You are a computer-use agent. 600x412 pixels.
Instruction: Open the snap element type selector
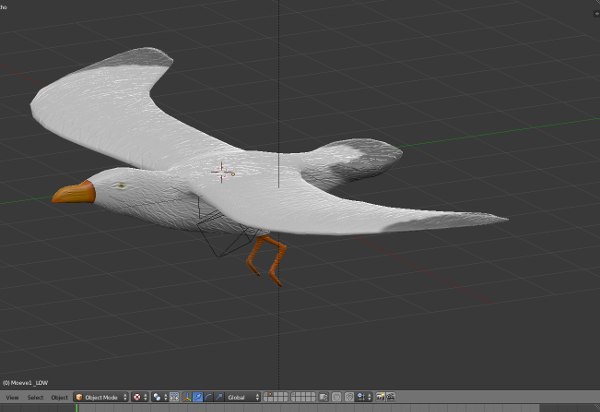pos(362,397)
